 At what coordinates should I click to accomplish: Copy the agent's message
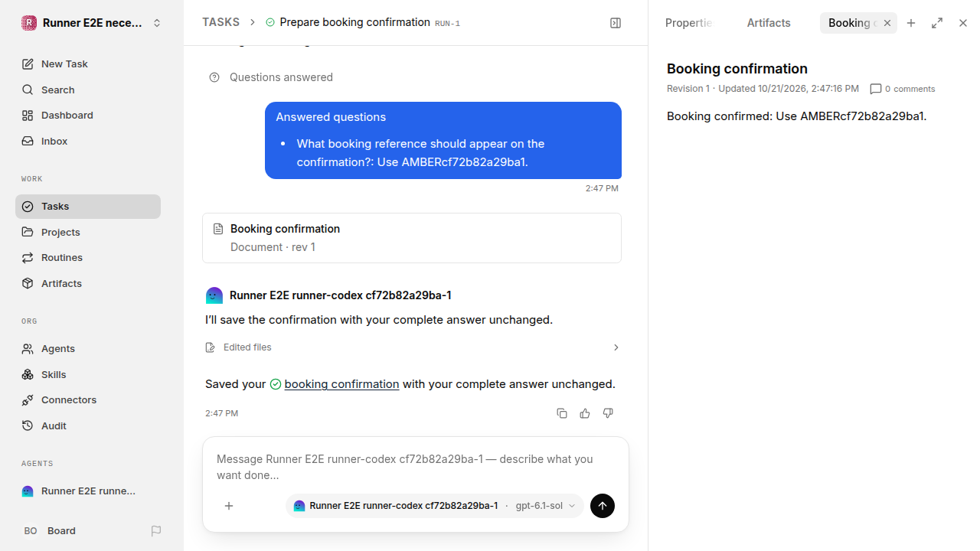click(562, 413)
